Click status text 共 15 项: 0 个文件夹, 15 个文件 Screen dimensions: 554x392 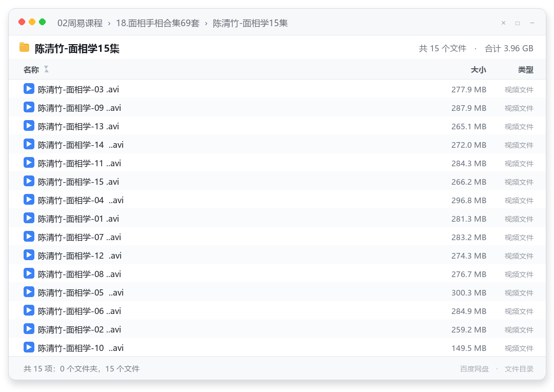point(82,369)
